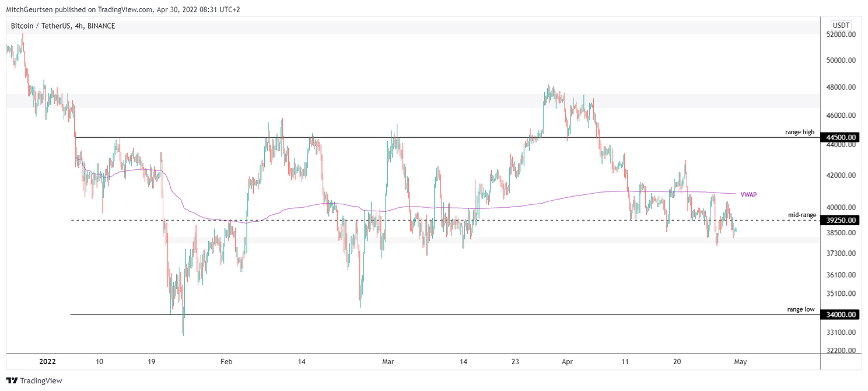Click the range low price tag 34000.00
This screenshot has height=391, width=868.
point(840,315)
